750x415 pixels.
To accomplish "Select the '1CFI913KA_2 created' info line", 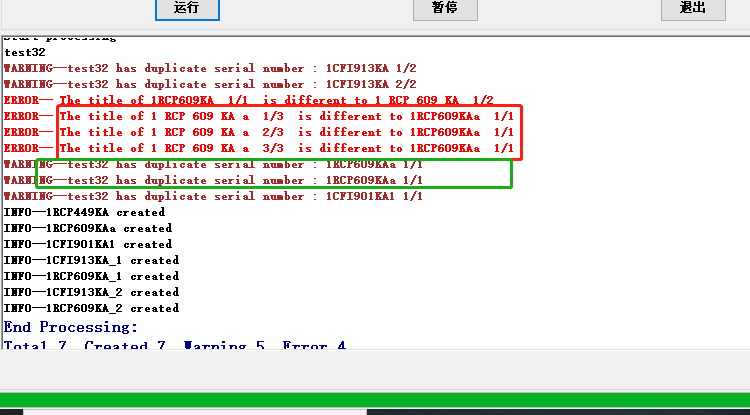I will [x=92, y=292].
